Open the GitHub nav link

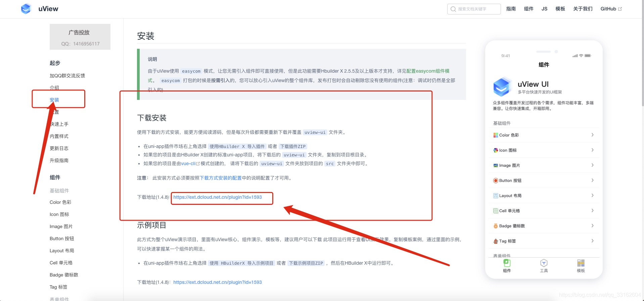coord(608,9)
